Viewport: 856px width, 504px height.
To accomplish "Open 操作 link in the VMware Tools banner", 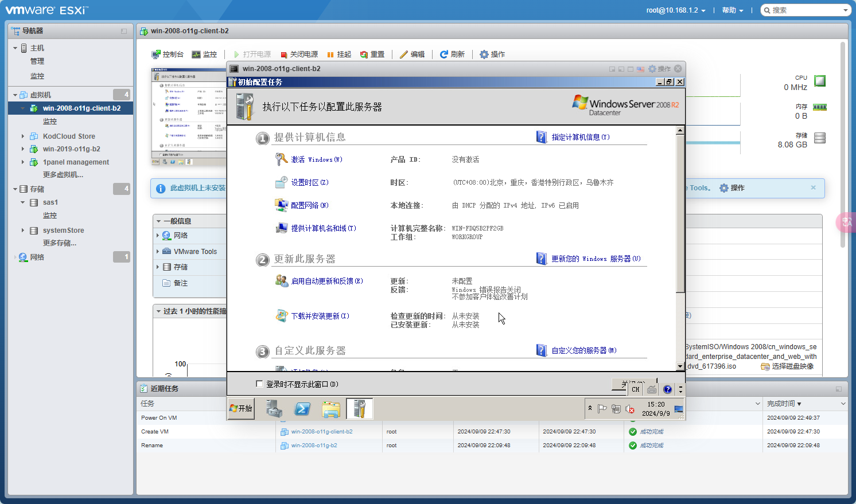I will point(732,188).
